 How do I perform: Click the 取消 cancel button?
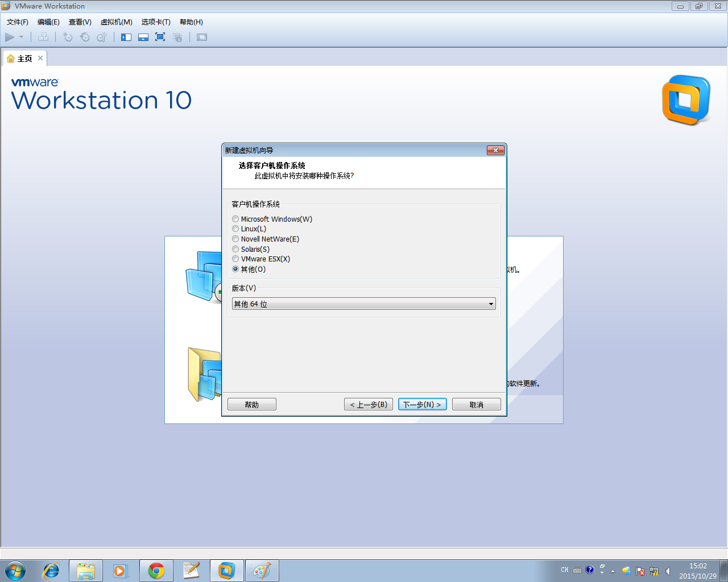(477, 404)
